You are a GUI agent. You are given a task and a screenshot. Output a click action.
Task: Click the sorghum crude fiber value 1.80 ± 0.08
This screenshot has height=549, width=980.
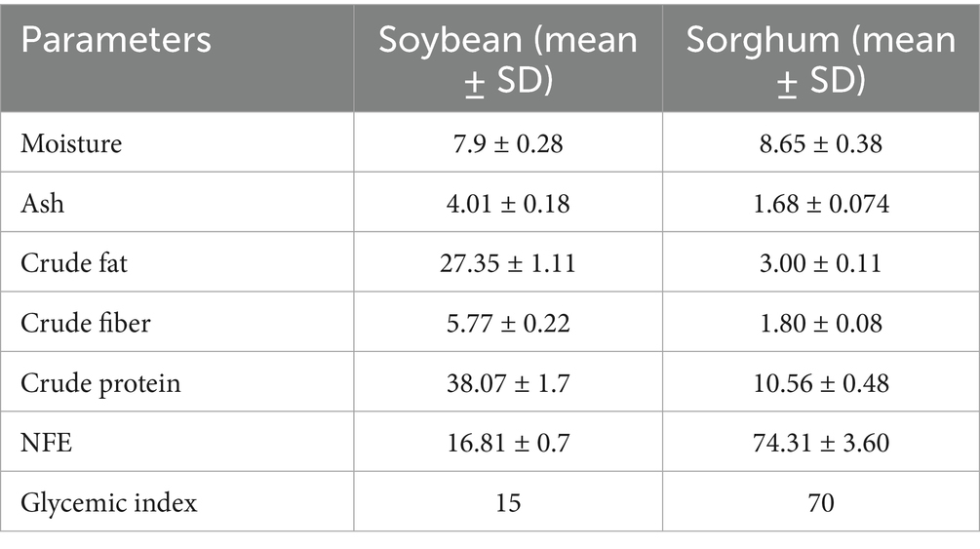(x=820, y=323)
